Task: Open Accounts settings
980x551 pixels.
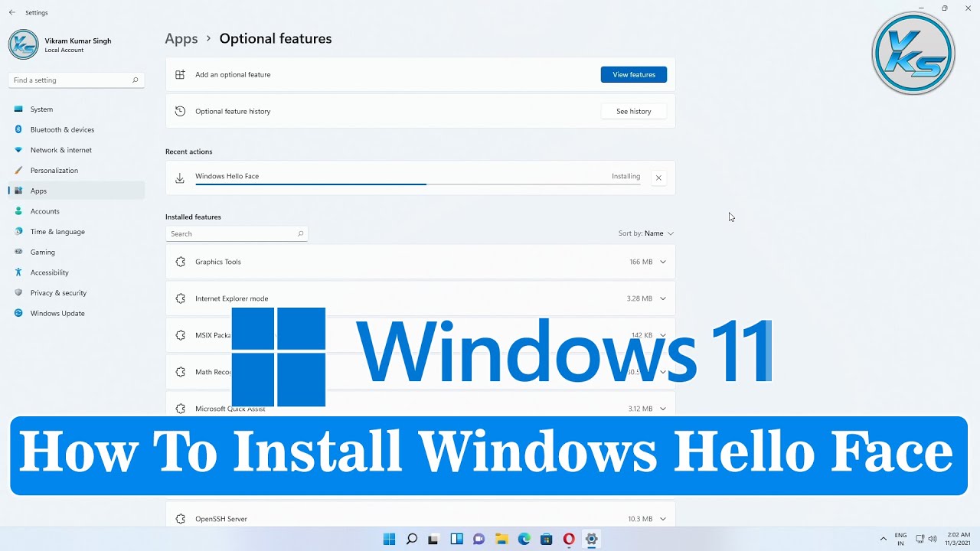Action: point(76,211)
